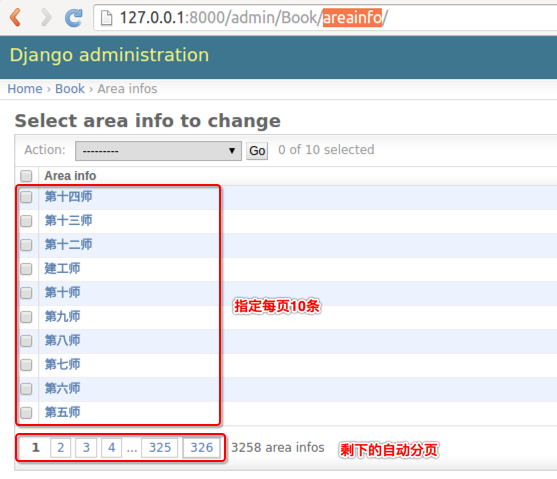Toggle the select-all checkbox in header
The height and width of the screenshot is (479, 557).
[26, 176]
